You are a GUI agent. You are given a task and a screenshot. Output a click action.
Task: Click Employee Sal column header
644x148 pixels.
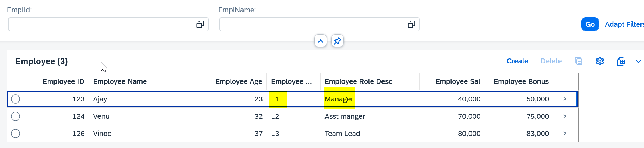pyautogui.click(x=457, y=81)
